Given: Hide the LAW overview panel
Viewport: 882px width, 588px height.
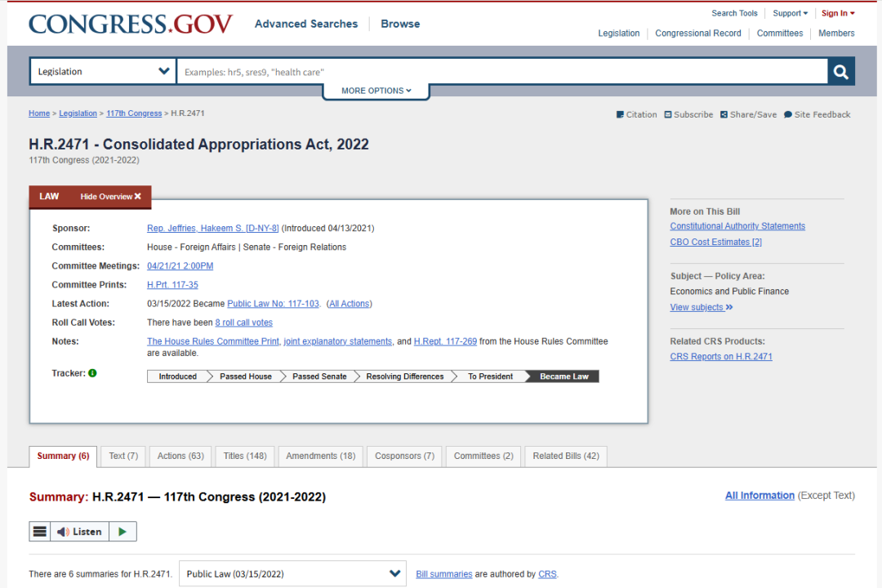Looking at the screenshot, I should pos(110,197).
